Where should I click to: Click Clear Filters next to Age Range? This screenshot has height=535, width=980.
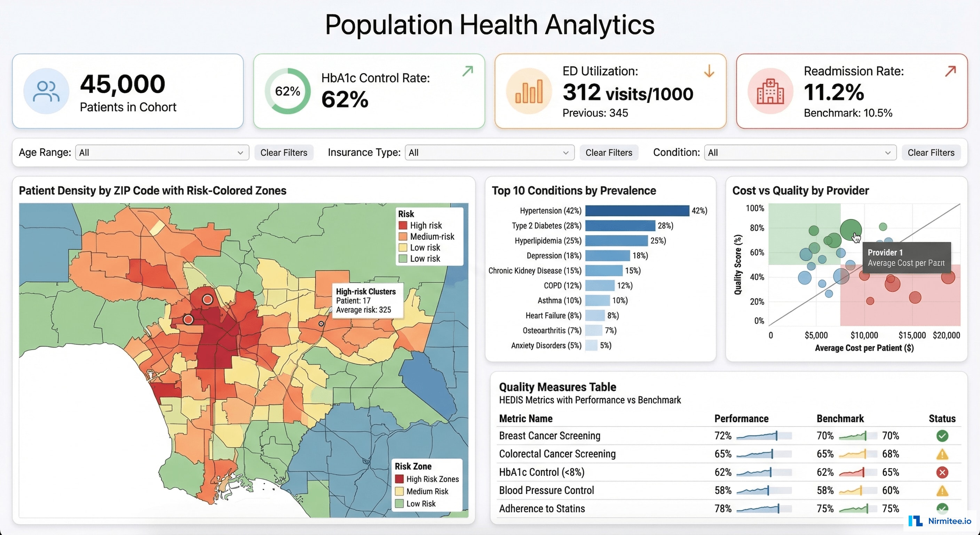pos(284,152)
